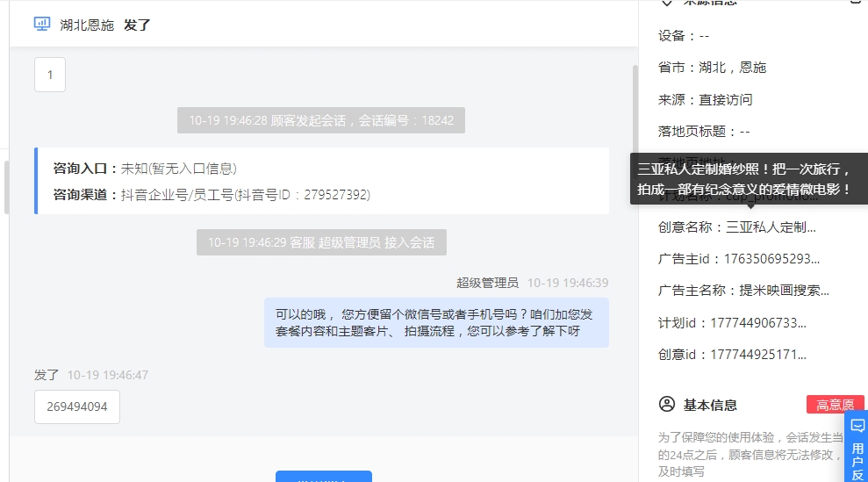Click the 三亚私人定制婚纱照 tooltip popup

pos(749,179)
